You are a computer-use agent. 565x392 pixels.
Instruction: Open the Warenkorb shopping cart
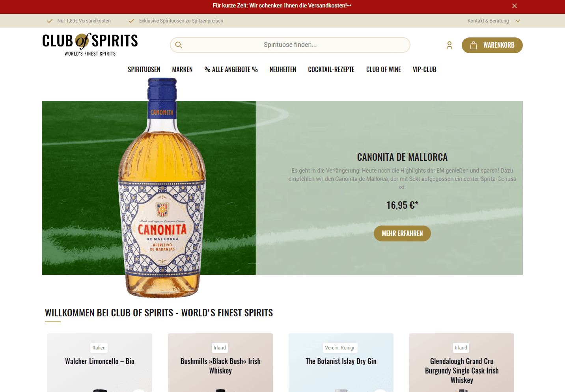[492, 45]
